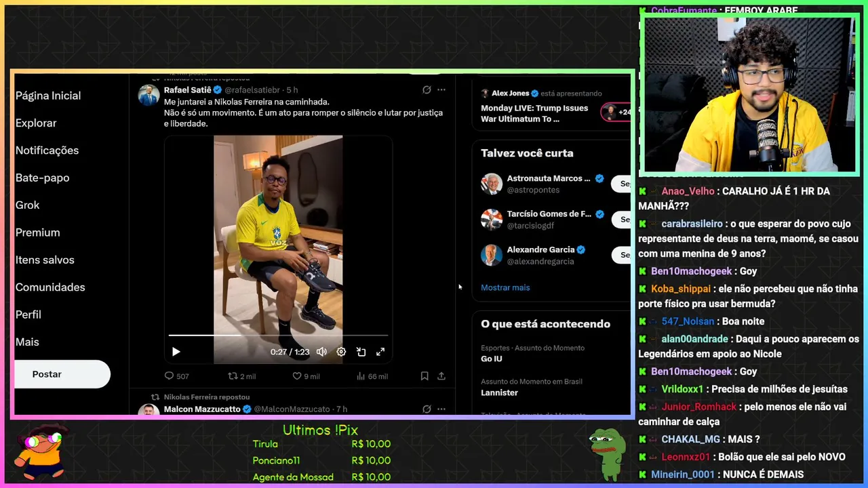This screenshot has width=868, height=488.
Task: Open Comunidades in sidebar
Action: click(50, 287)
